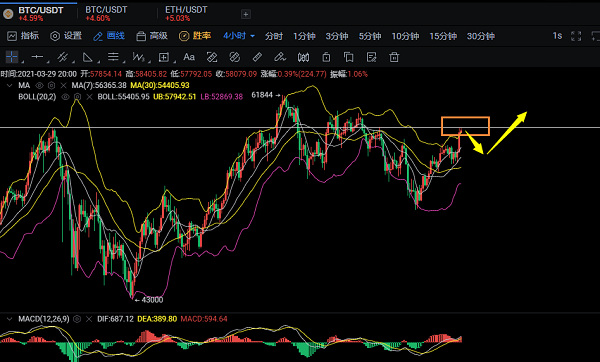
Task: Collapse the MACD(12,26,9) panel chevron
Action: coord(10,319)
